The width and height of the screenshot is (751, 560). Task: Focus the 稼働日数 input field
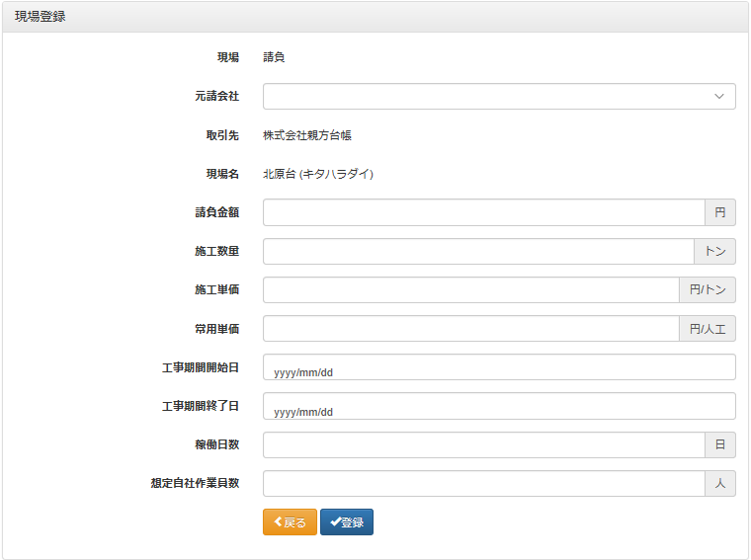pos(484,444)
